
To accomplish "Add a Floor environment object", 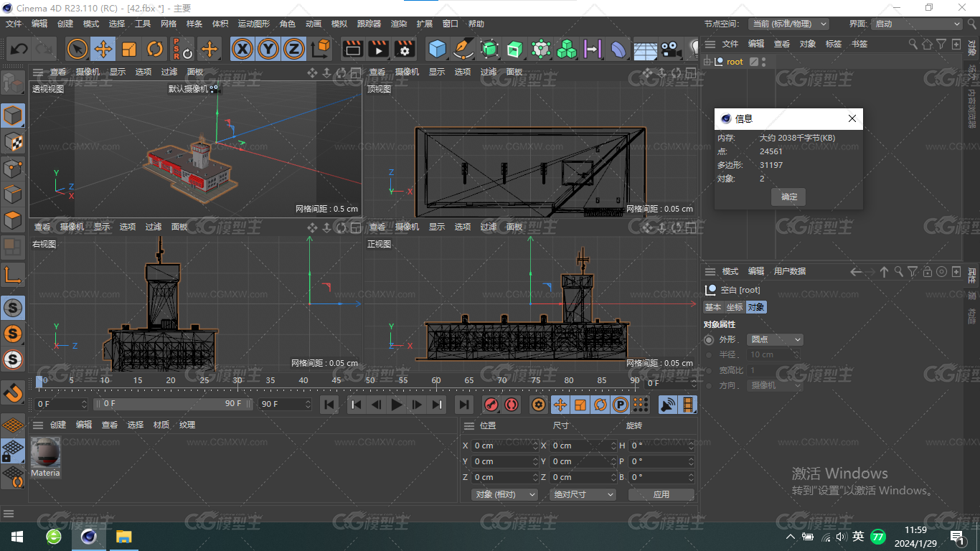I will (645, 49).
